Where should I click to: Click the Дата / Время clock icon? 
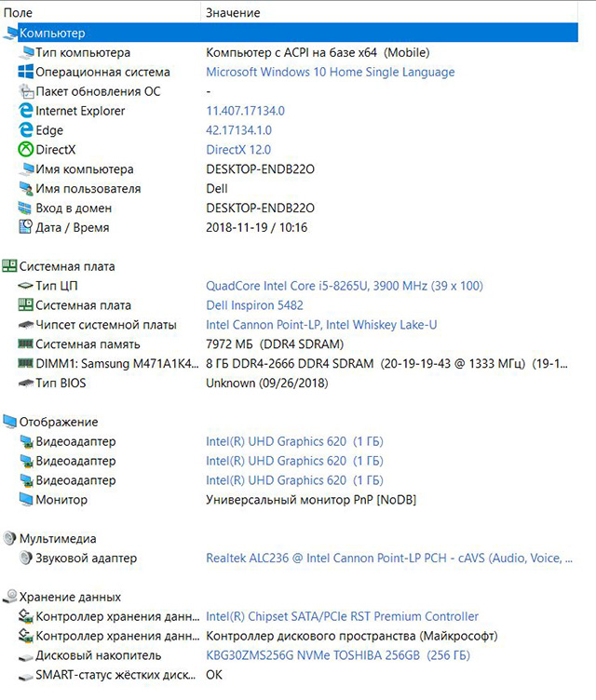pyautogui.click(x=26, y=227)
